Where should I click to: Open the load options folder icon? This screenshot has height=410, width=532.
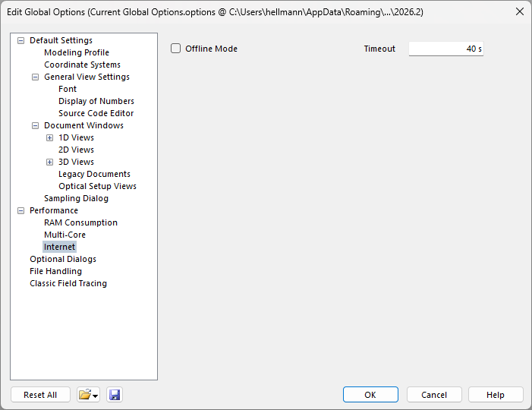[85, 395]
